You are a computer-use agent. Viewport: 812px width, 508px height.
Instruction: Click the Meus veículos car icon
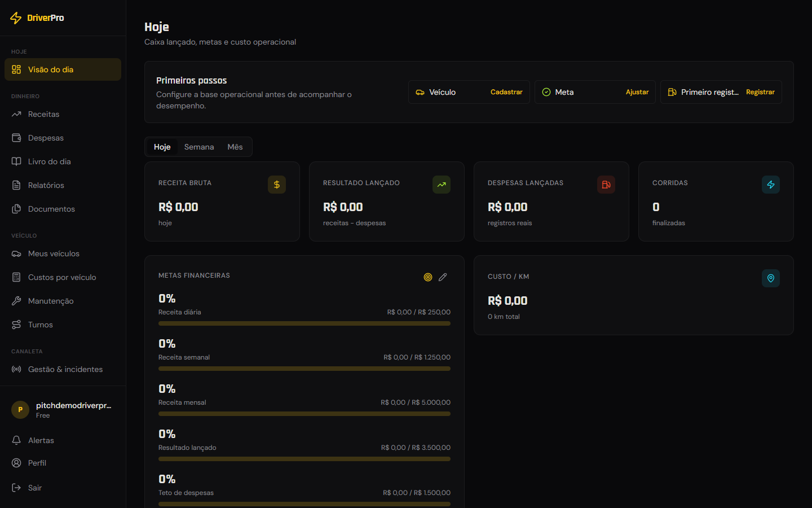(16, 253)
